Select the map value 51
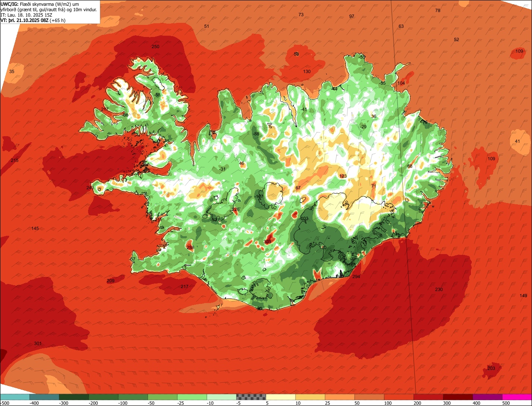532x406 pixels. (x=207, y=26)
